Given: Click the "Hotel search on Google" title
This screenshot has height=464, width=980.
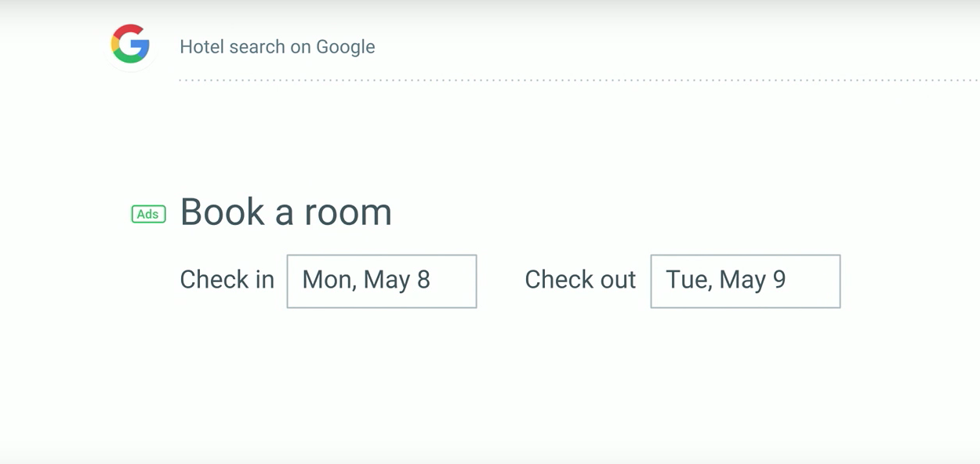Looking at the screenshot, I should (x=277, y=47).
